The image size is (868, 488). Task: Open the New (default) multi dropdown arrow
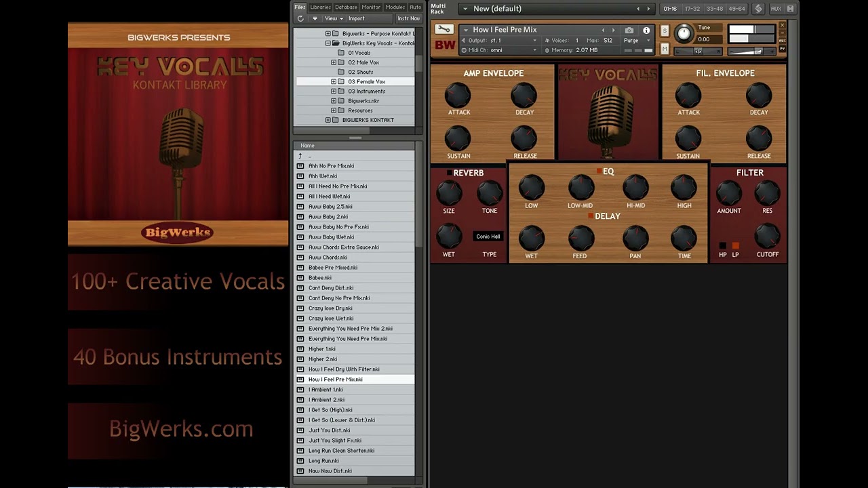(465, 9)
